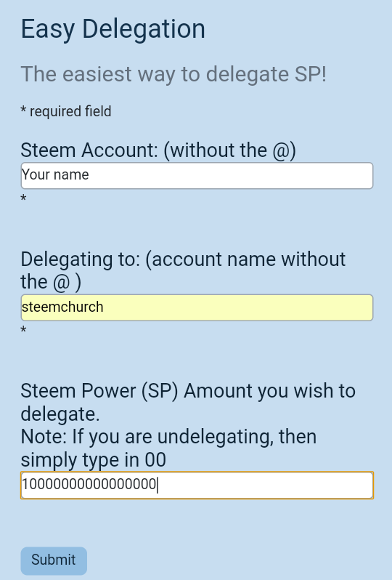Click the word 'Delegation' in the title

point(143,29)
